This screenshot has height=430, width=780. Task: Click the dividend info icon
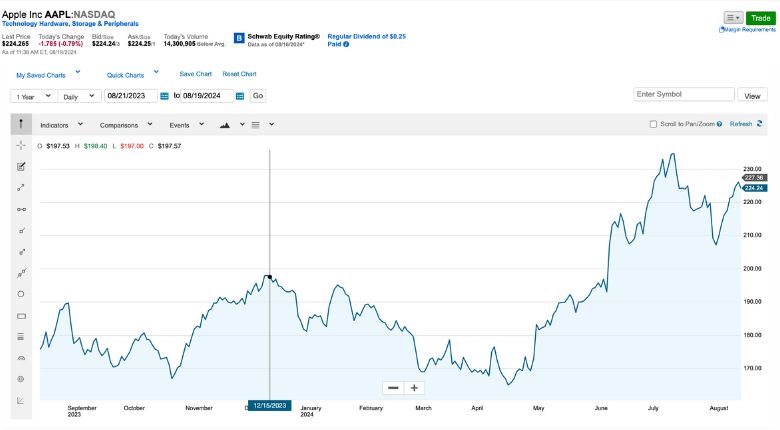coord(346,44)
